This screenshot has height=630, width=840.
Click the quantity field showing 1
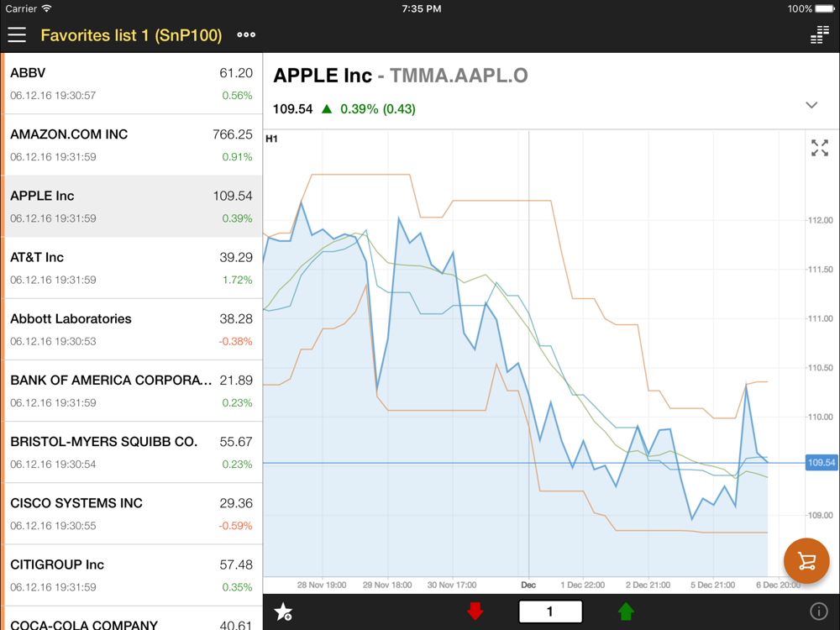pyautogui.click(x=550, y=612)
